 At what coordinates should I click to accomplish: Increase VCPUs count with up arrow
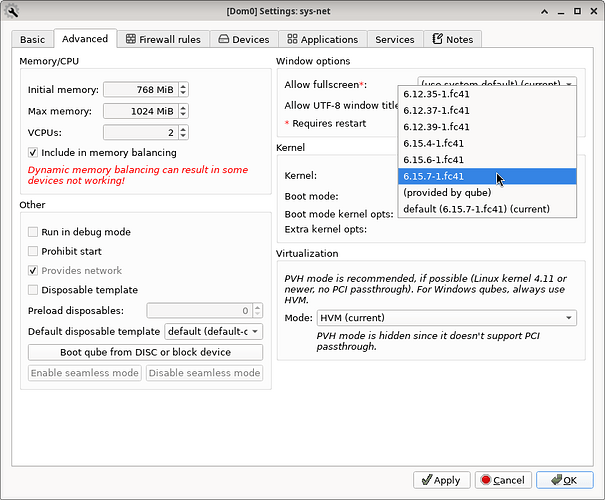[x=183, y=129]
